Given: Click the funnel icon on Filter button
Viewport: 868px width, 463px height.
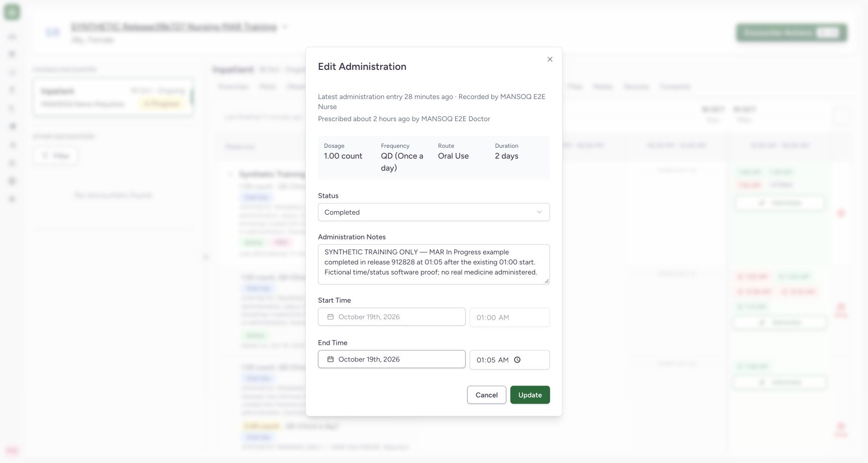Looking at the screenshot, I should pos(45,156).
